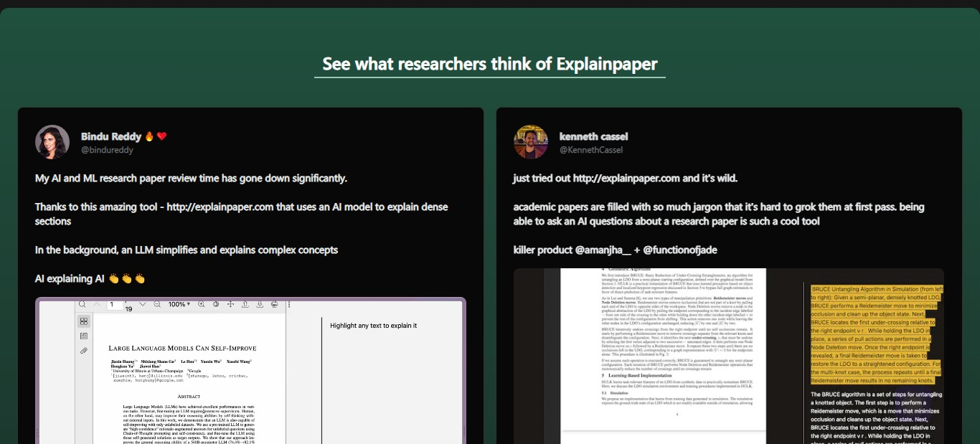Open the @bindureddy handle
Screen dimensions: 980x444
[107, 150]
